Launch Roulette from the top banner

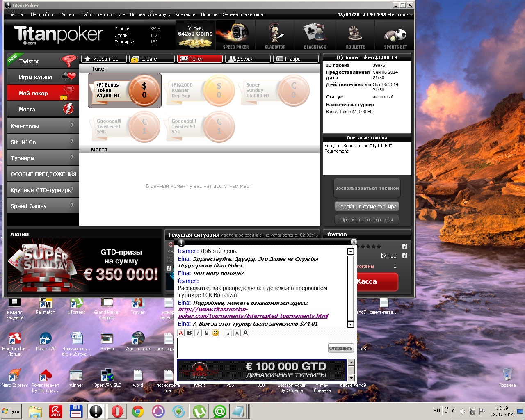[x=355, y=36]
